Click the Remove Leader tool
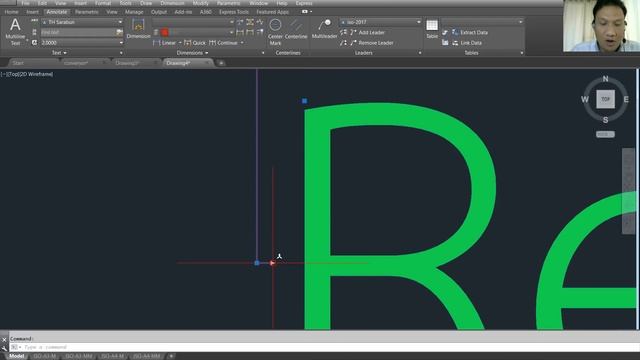This screenshot has width=640, height=360. [x=371, y=42]
